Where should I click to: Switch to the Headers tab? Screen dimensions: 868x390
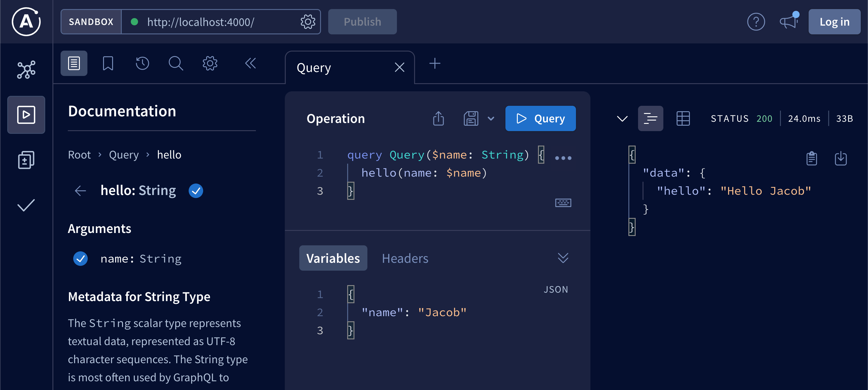tap(405, 258)
